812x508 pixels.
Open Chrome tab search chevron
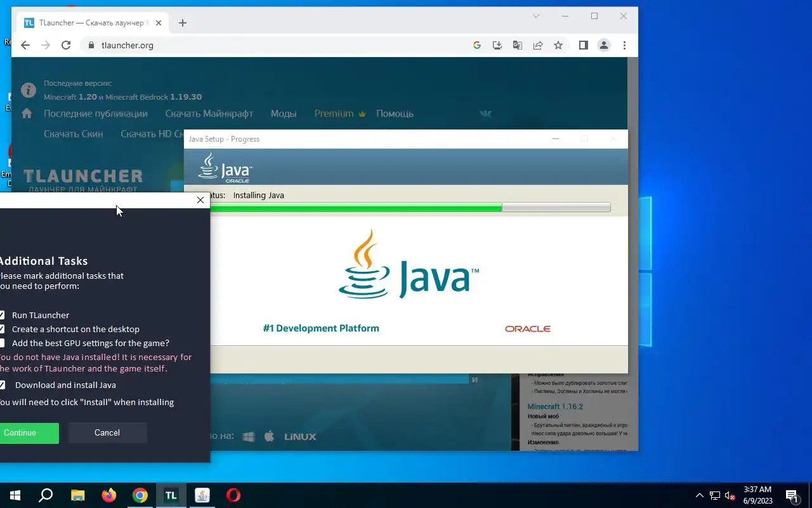pos(536,16)
